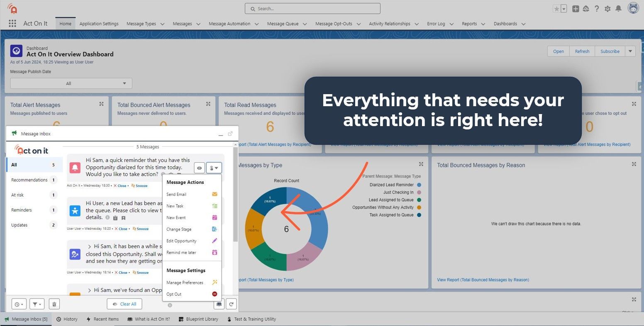644x326 pixels.
Task: Close the Wednesday 18:30 message
Action: pyautogui.click(x=120, y=186)
